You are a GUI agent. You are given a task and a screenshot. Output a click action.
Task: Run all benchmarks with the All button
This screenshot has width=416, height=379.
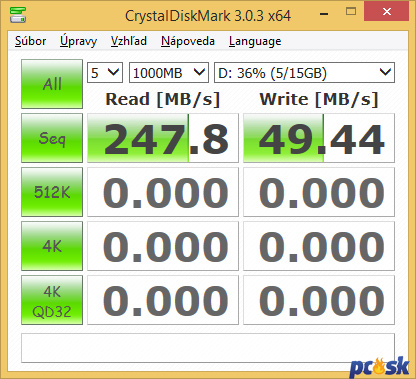click(x=52, y=84)
